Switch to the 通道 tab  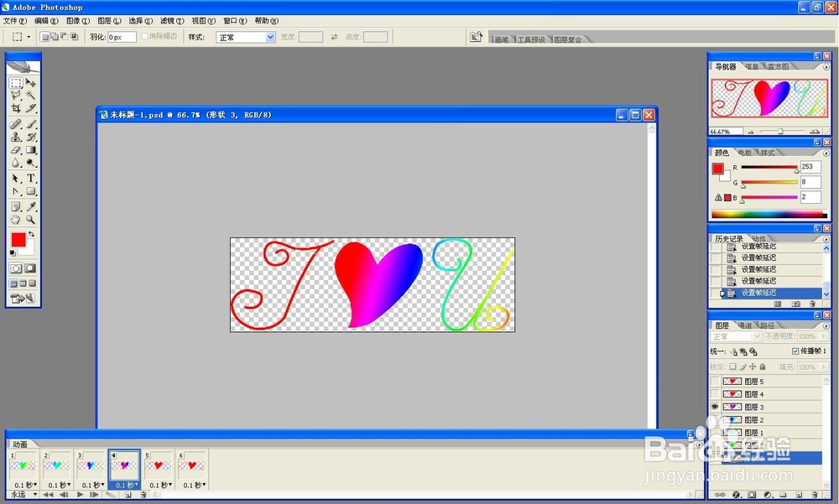(746, 325)
